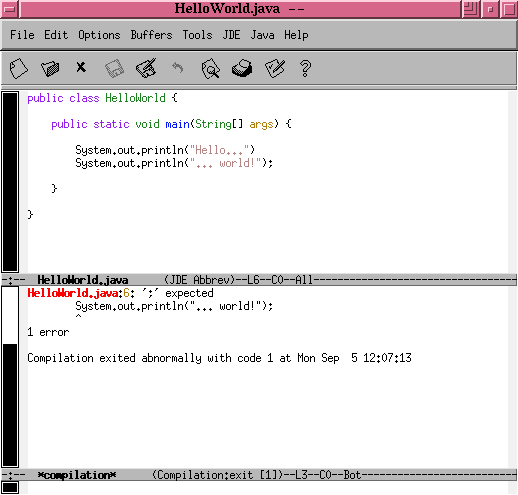Click HelloWorld.java buffer name in mode line

83,280
